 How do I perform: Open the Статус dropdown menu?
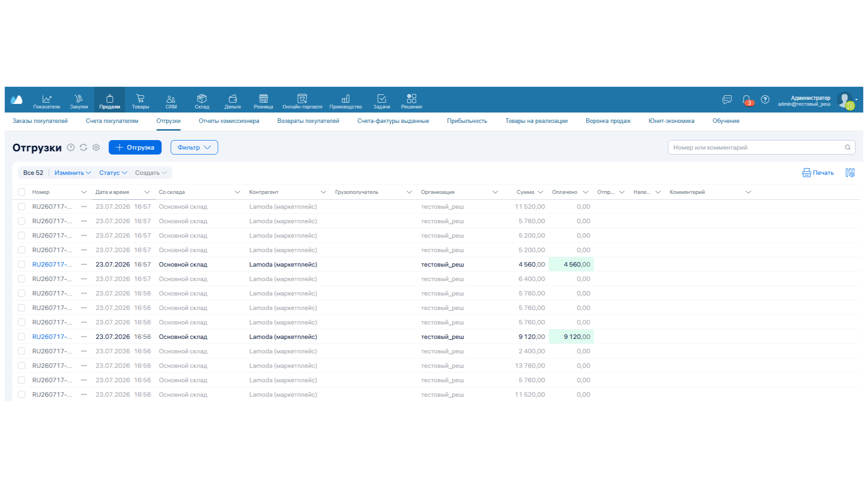113,173
